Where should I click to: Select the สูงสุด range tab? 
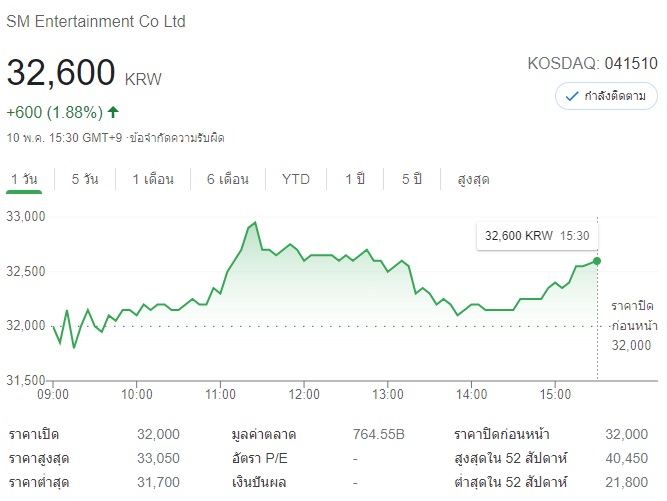[473, 179]
